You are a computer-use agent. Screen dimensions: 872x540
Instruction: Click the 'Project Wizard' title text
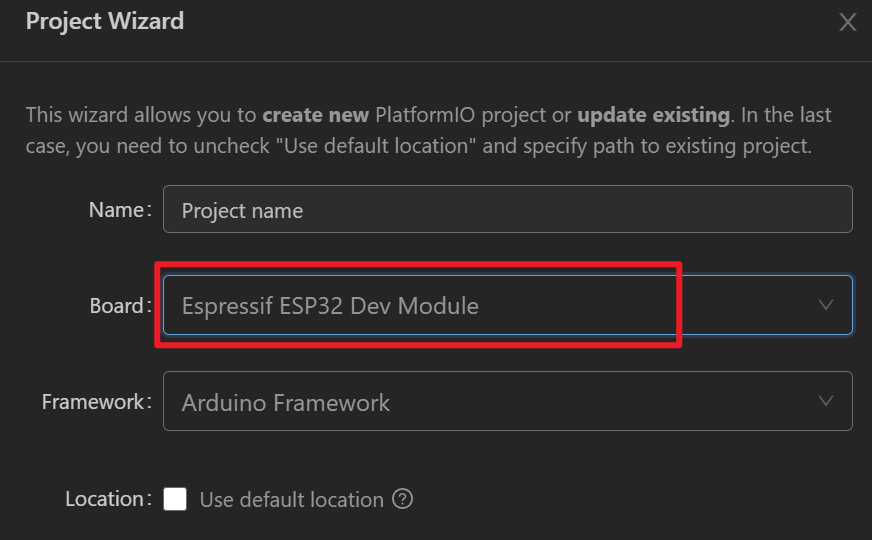point(105,21)
